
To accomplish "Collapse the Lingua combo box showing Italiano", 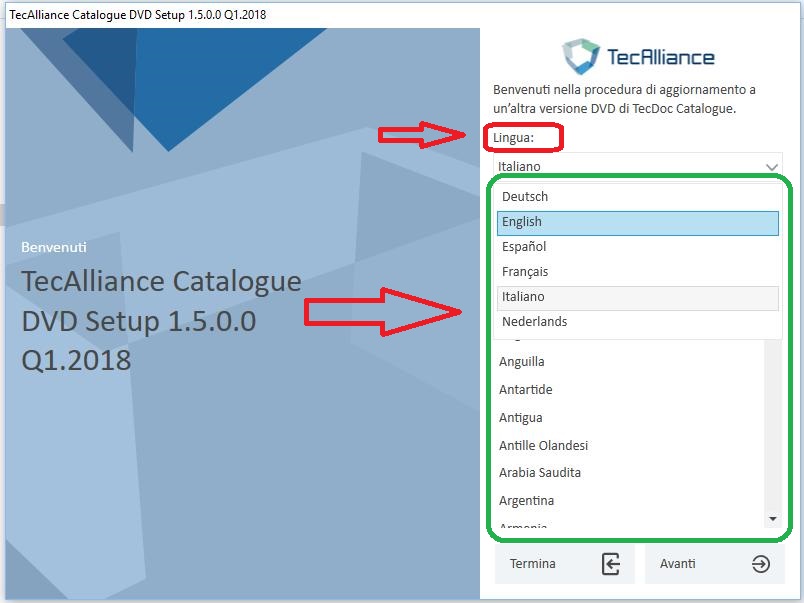I will coord(637,165).
